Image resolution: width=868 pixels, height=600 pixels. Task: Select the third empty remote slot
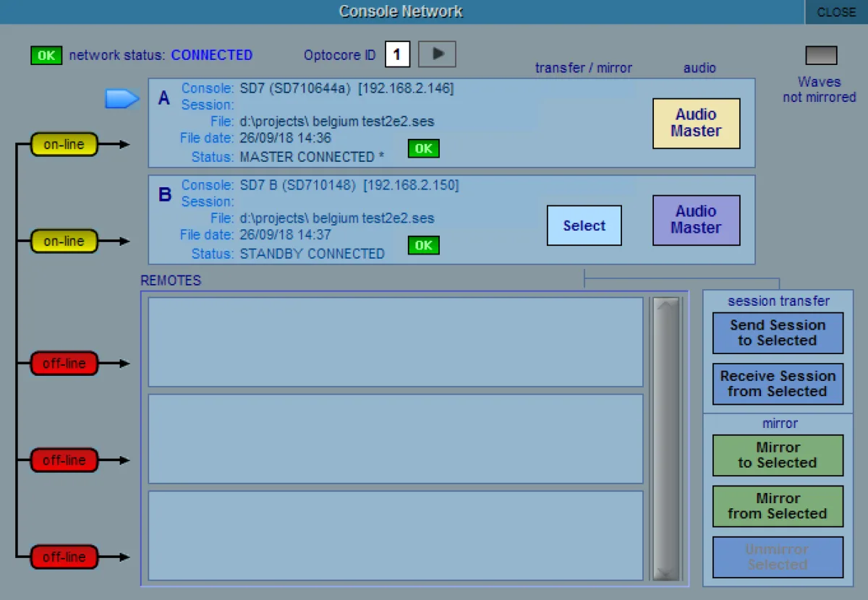pyautogui.click(x=396, y=536)
